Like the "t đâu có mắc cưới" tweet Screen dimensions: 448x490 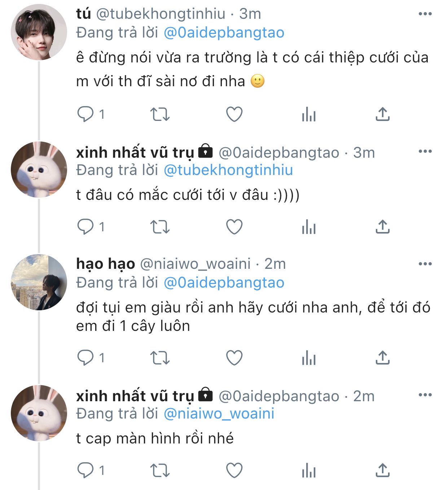pos(234,227)
